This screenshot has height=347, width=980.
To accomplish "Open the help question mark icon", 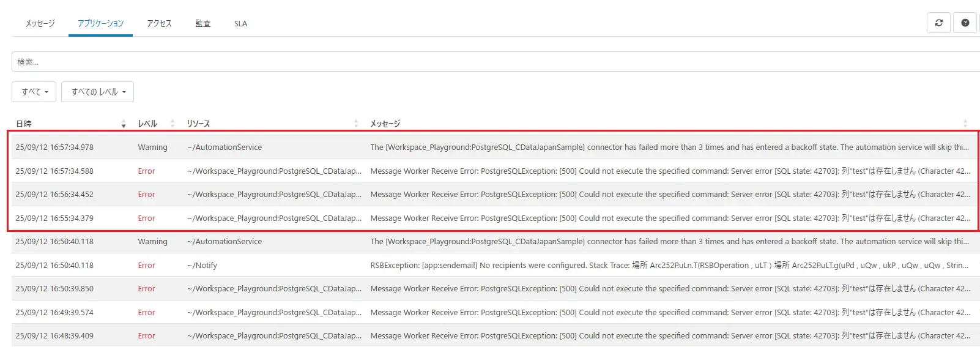I will pyautogui.click(x=965, y=23).
